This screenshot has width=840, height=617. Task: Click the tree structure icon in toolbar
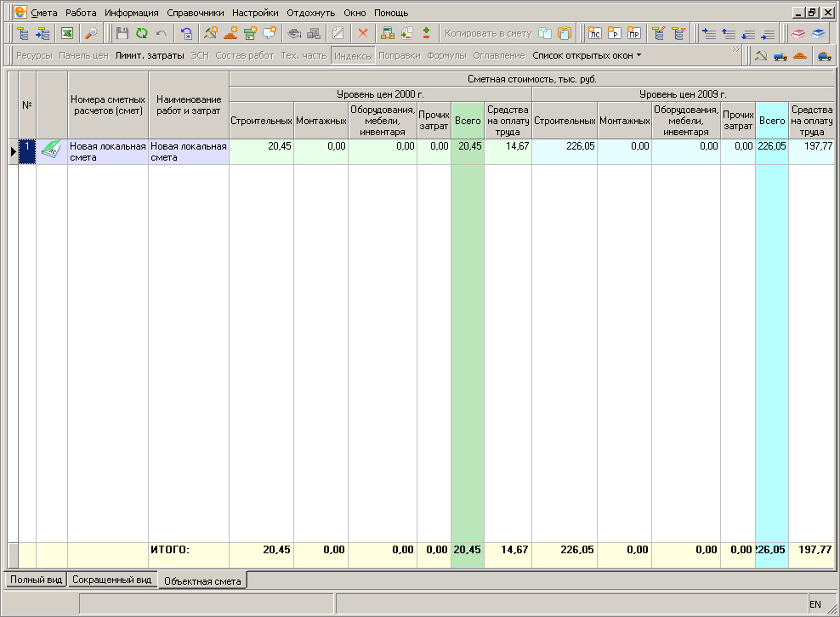pos(23,33)
